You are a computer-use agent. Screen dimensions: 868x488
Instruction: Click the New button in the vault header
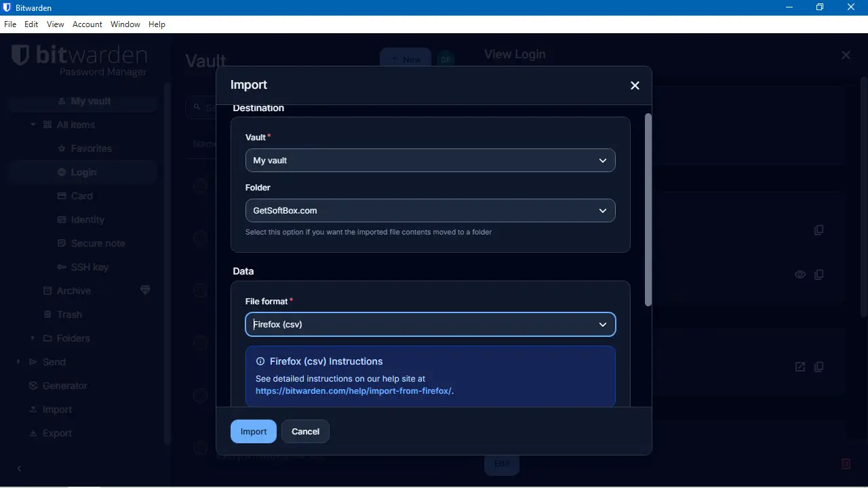[406, 60]
